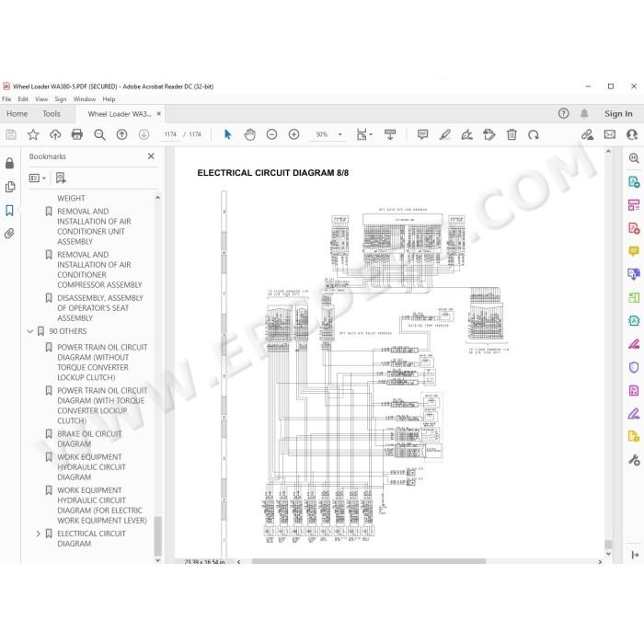
Task: Click the "WEIGHT" bookmark text
Action: (71, 198)
